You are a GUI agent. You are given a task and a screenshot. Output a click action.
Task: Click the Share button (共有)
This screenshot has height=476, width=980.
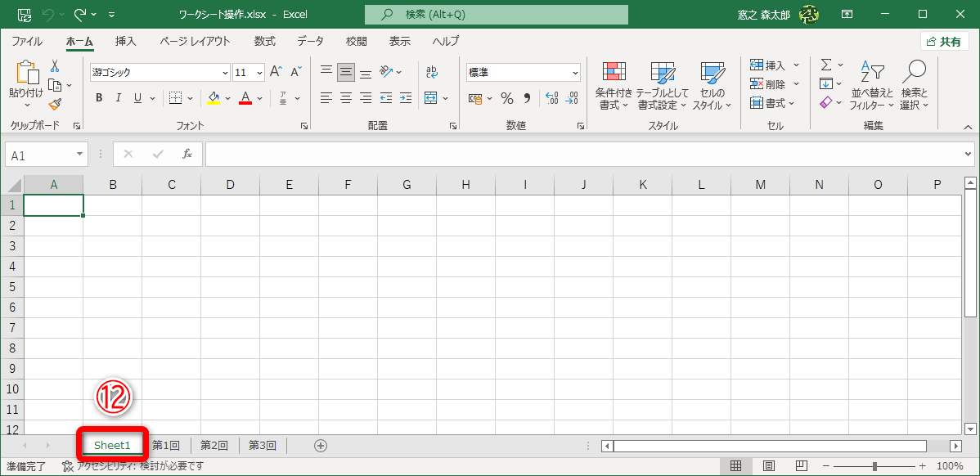944,41
